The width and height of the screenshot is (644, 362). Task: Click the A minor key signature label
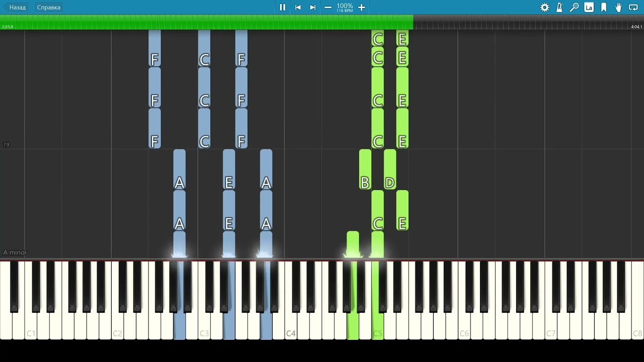click(15, 252)
